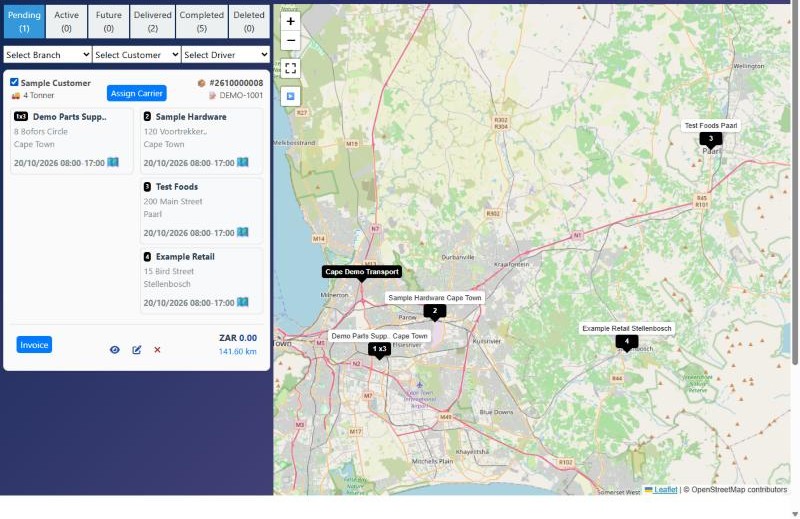Switch to the Pending tab
Screen dimensions: 800x519
pos(24,21)
